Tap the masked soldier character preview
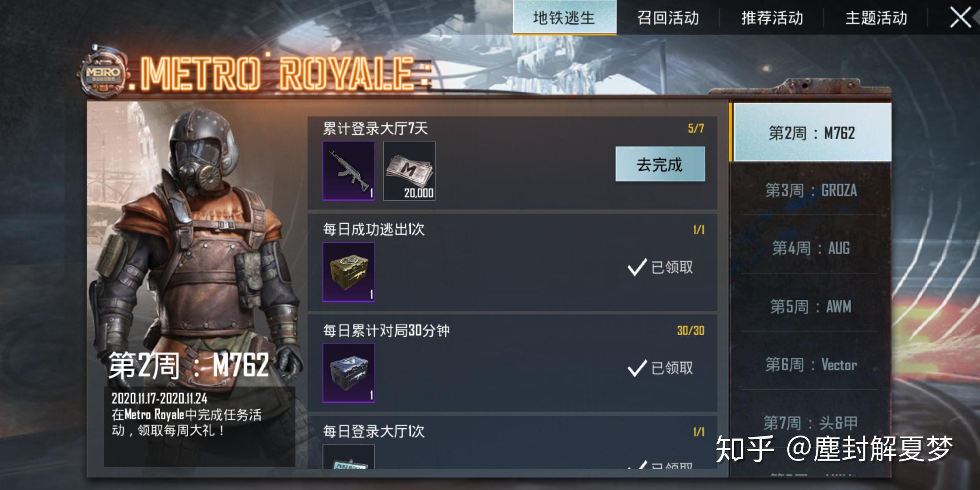Image resolution: width=980 pixels, height=490 pixels. pyautogui.click(x=195, y=245)
